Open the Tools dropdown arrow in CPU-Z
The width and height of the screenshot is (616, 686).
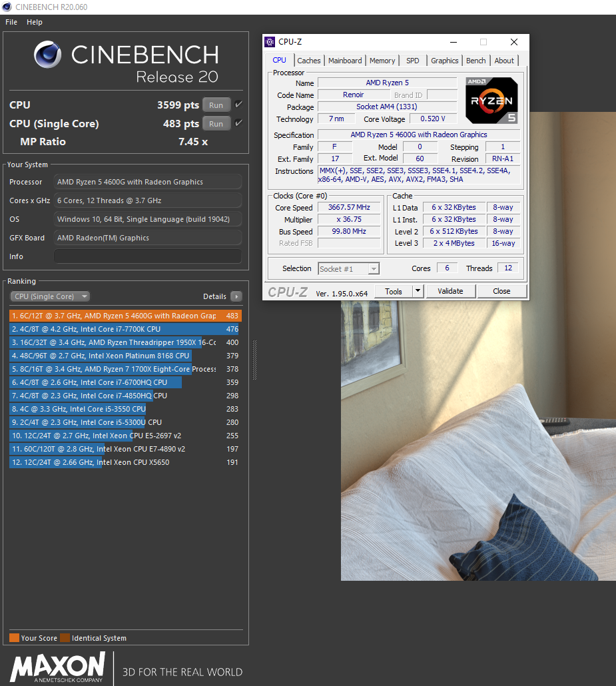pyautogui.click(x=418, y=291)
